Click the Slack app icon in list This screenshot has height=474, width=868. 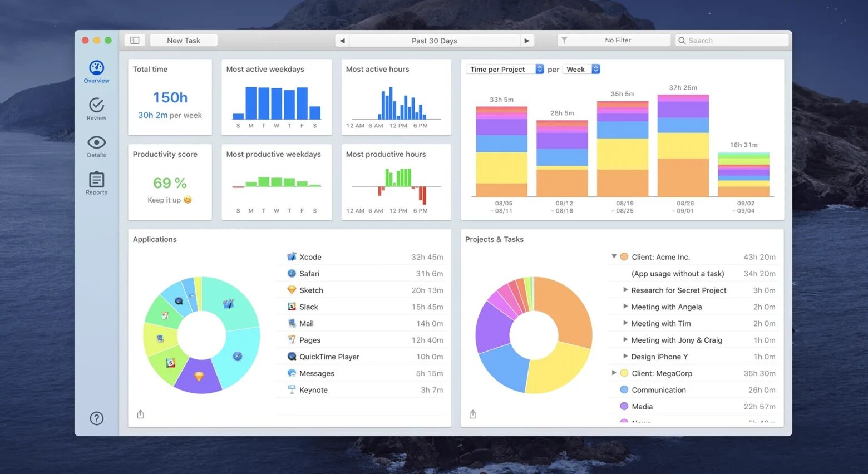click(x=292, y=307)
